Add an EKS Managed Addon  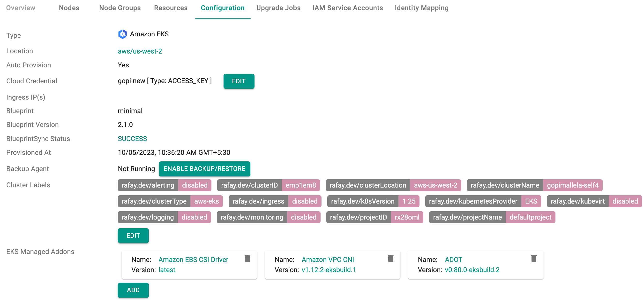(x=133, y=290)
